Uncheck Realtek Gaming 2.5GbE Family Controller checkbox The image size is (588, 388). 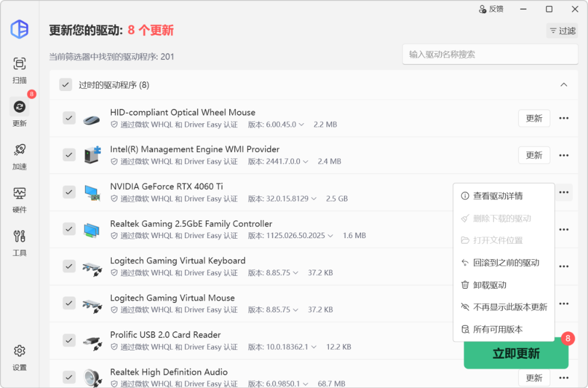click(x=69, y=229)
